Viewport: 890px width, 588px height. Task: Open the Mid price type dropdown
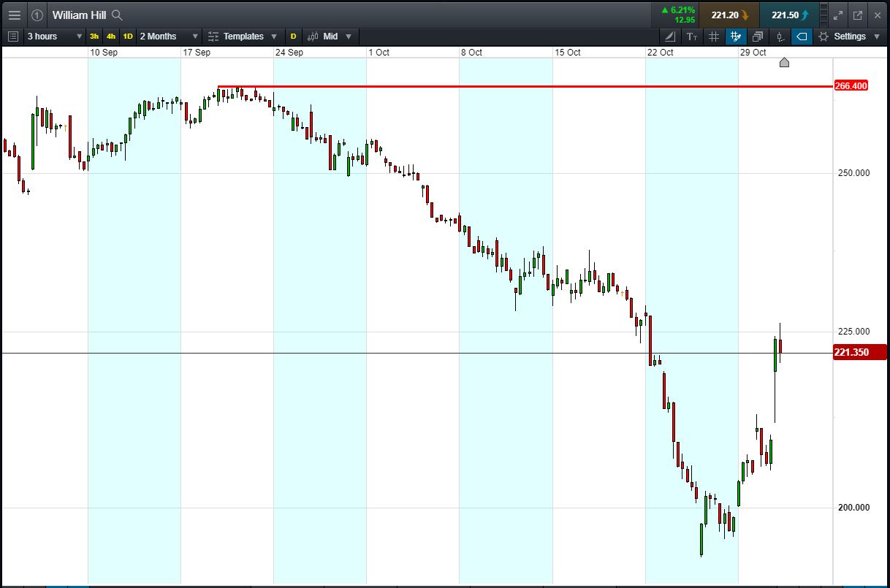tap(330, 36)
